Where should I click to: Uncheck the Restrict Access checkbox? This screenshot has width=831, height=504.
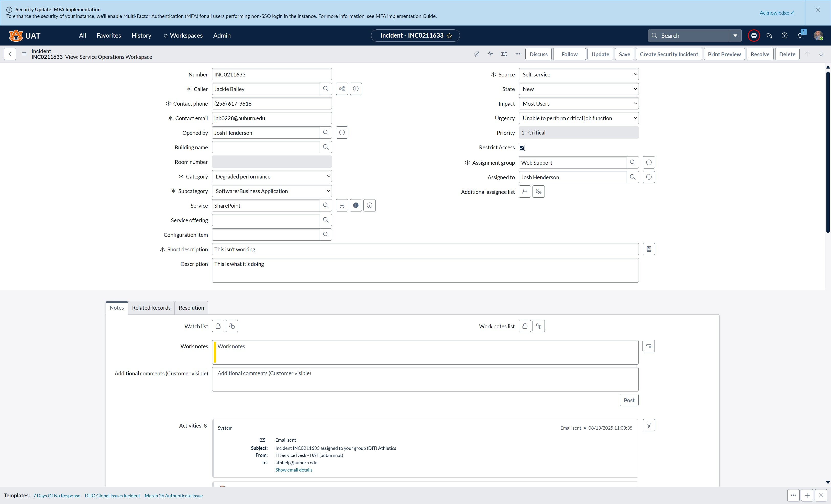(x=522, y=148)
